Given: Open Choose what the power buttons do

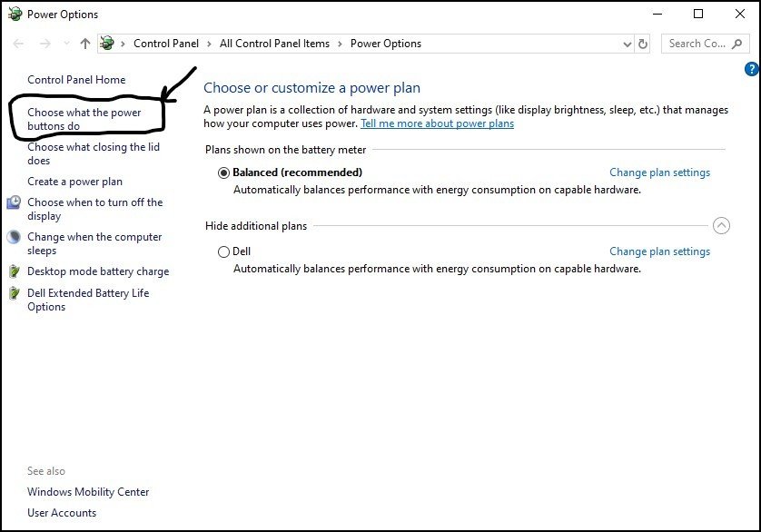Looking at the screenshot, I should pos(84,119).
